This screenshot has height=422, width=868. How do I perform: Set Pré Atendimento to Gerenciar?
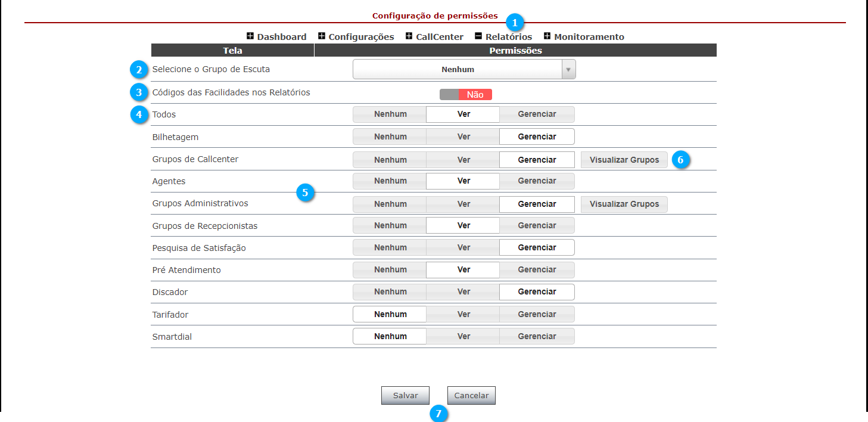pos(537,270)
